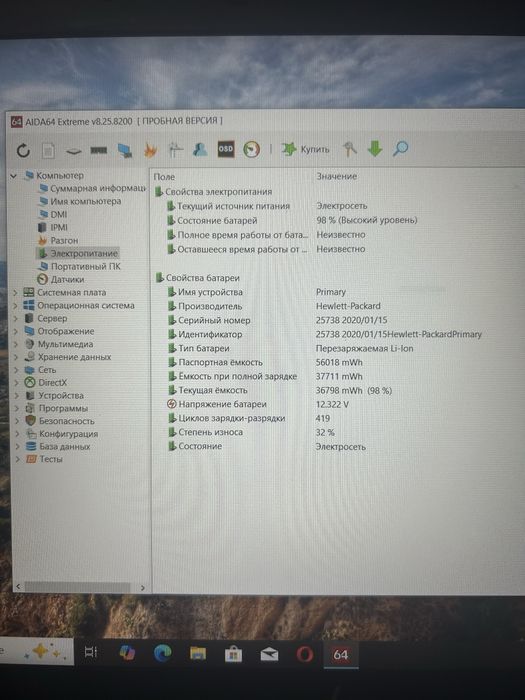This screenshot has height=700, width=525.
Task: Open Microsoft Store from taskbar
Action: pos(233,655)
